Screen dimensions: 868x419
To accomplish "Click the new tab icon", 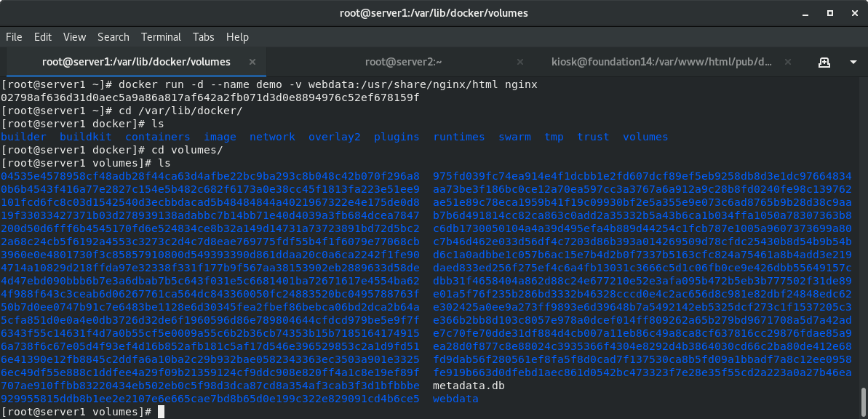I will coord(824,62).
